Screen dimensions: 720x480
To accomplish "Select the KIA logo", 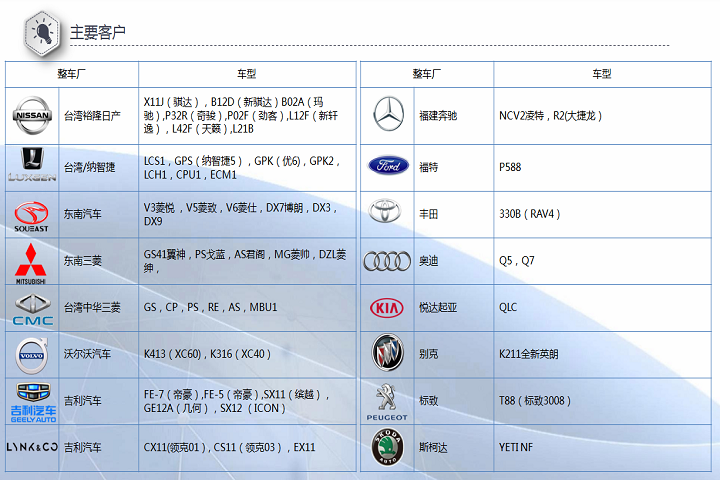I will [x=387, y=308].
